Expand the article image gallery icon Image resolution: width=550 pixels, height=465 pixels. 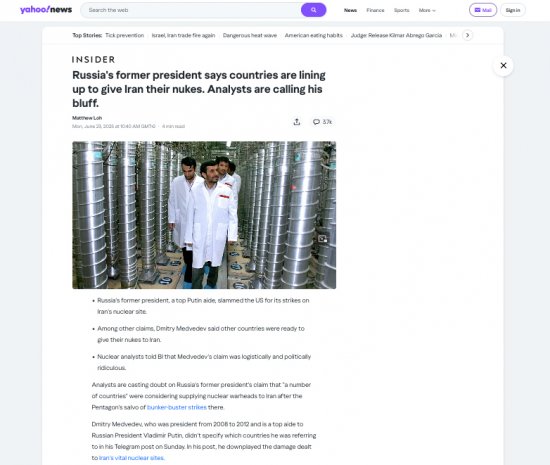322,239
